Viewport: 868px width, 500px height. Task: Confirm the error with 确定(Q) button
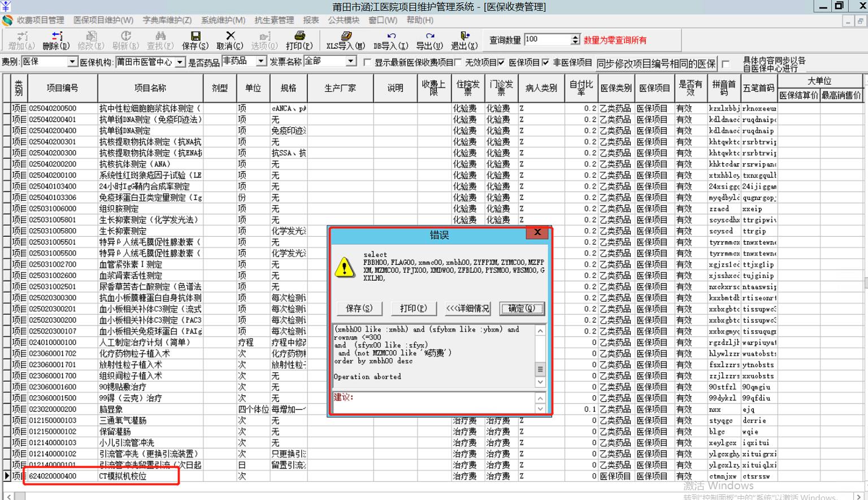[x=522, y=308]
